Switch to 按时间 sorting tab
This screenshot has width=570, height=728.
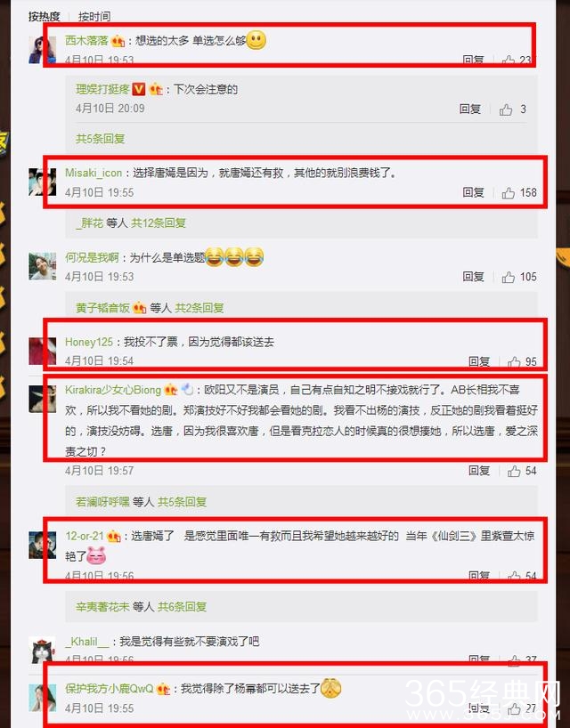click(94, 17)
